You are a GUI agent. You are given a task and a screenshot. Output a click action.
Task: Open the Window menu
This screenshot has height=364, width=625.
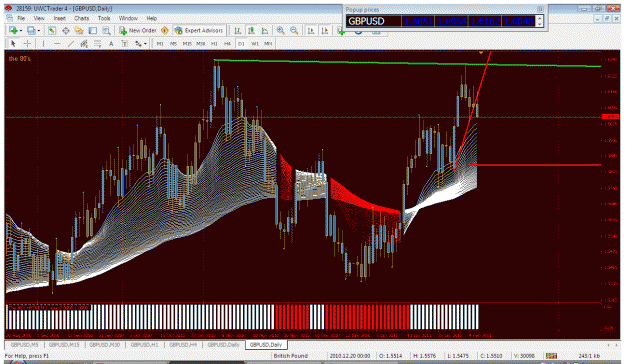click(x=128, y=18)
